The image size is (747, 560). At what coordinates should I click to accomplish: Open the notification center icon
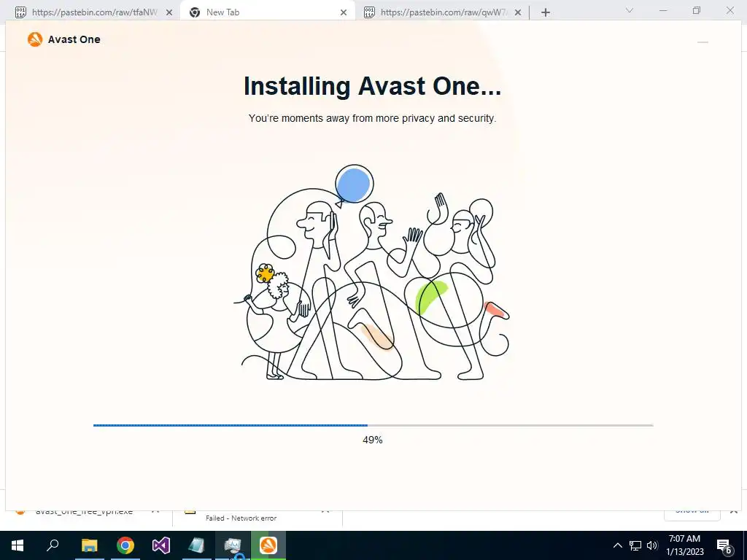[724, 545]
